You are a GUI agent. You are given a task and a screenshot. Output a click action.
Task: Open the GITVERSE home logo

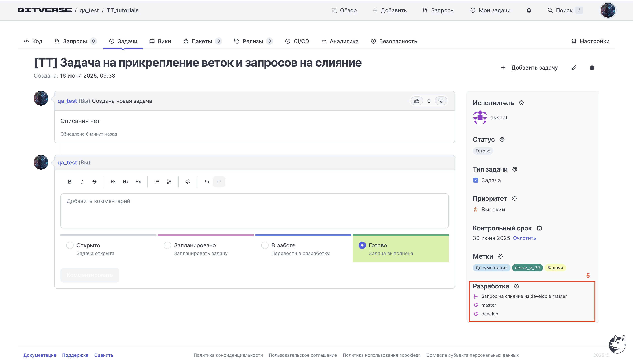click(45, 10)
